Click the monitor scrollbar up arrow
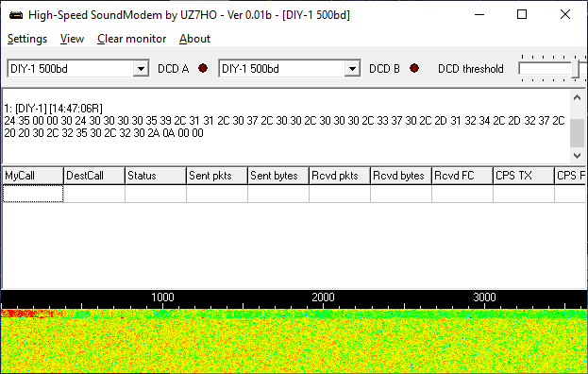The height and width of the screenshot is (374, 588). click(577, 97)
